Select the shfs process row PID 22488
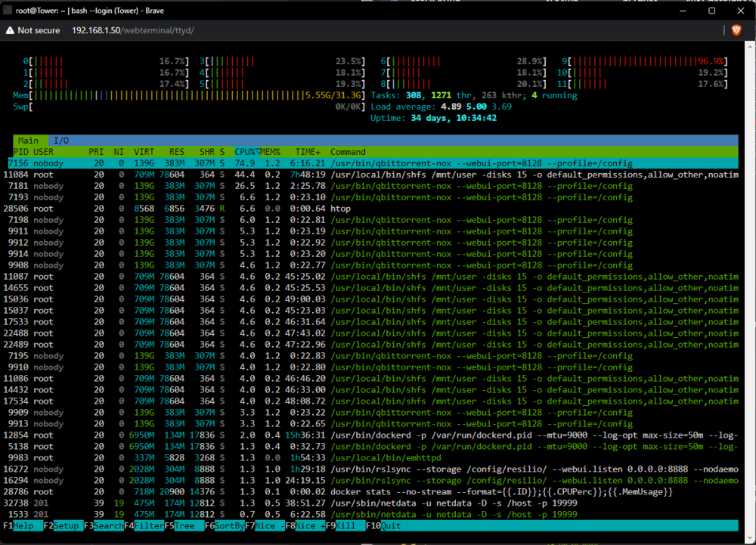 click(370, 333)
